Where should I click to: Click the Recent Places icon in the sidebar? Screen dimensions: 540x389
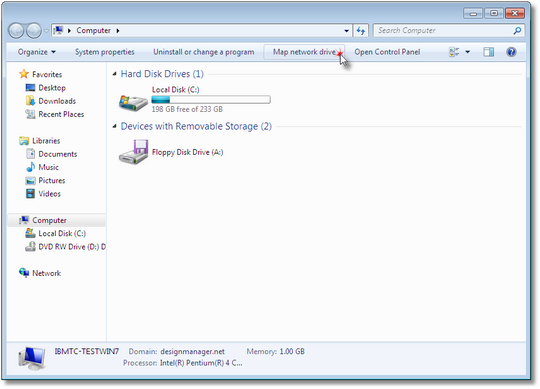pyautogui.click(x=30, y=114)
